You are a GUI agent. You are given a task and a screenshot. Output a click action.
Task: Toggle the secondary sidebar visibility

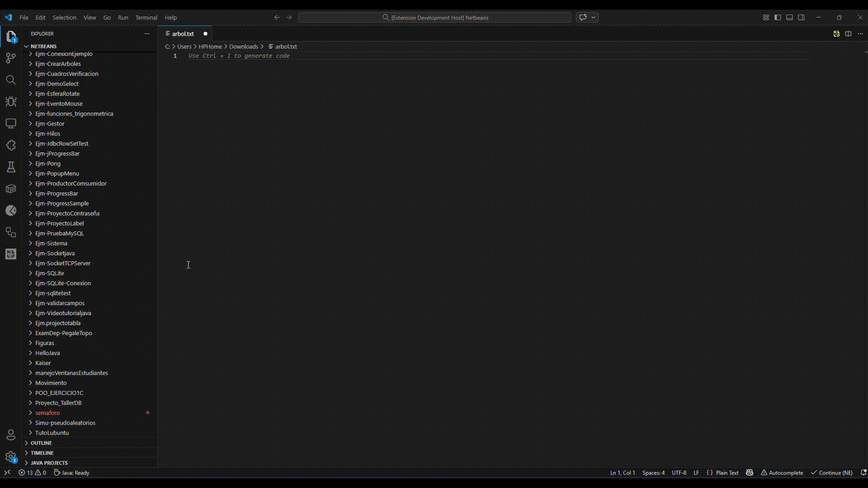click(x=802, y=17)
